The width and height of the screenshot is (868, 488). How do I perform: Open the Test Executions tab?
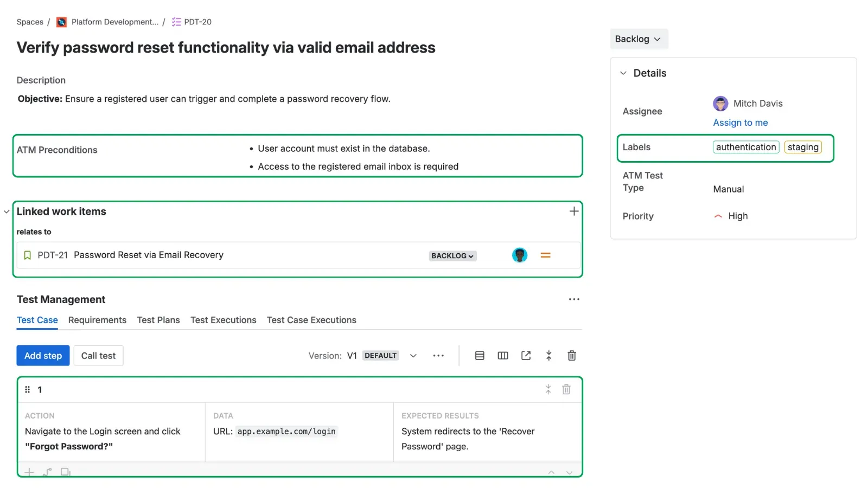223,320
